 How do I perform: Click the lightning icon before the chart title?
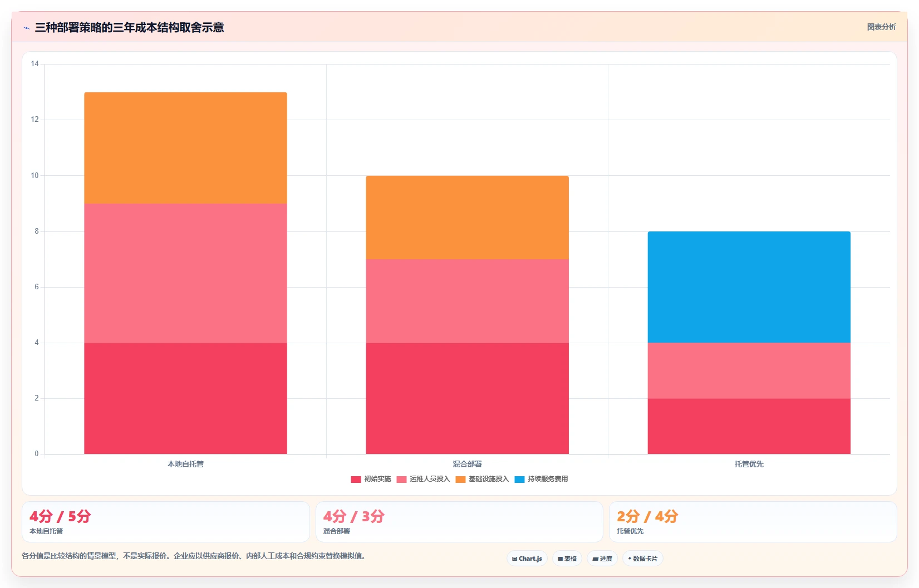pyautogui.click(x=26, y=28)
